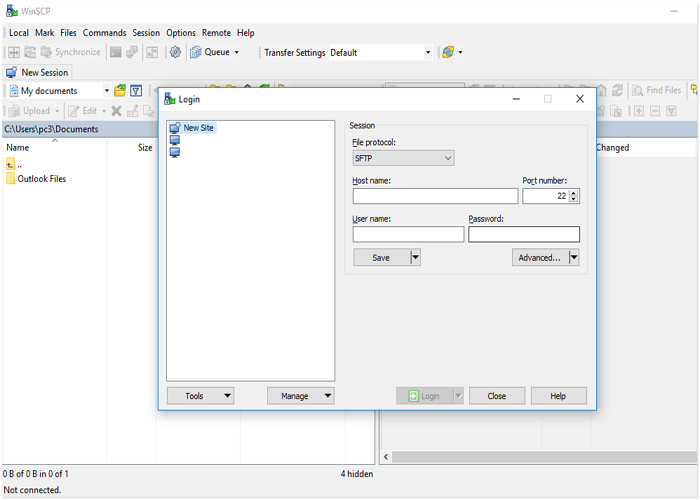Select the second saved site under New Site

point(175,153)
